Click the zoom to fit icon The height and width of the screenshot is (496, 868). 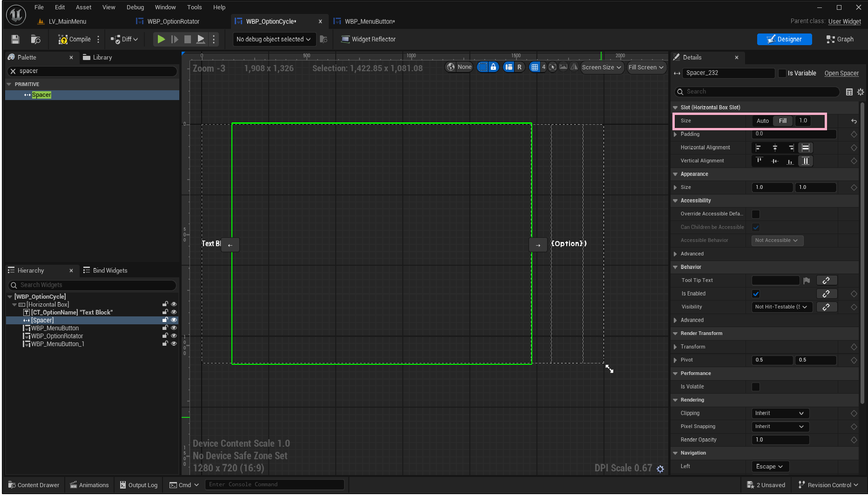coord(553,67)
